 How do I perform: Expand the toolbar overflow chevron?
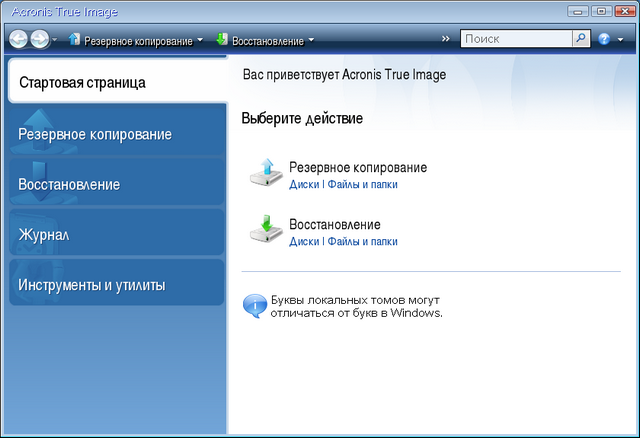point(445,39)
